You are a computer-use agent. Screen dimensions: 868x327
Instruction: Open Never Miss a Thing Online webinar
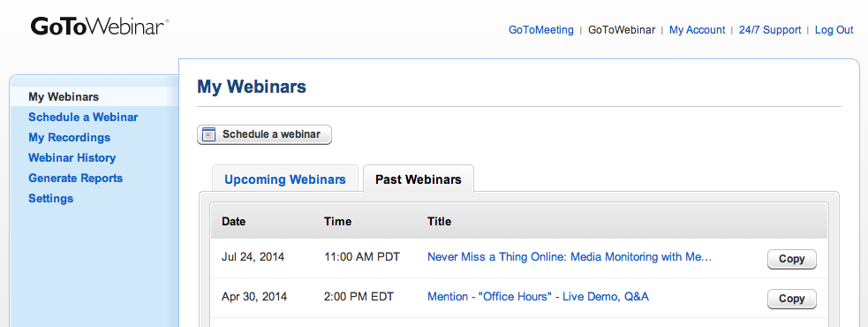[570, 257]
